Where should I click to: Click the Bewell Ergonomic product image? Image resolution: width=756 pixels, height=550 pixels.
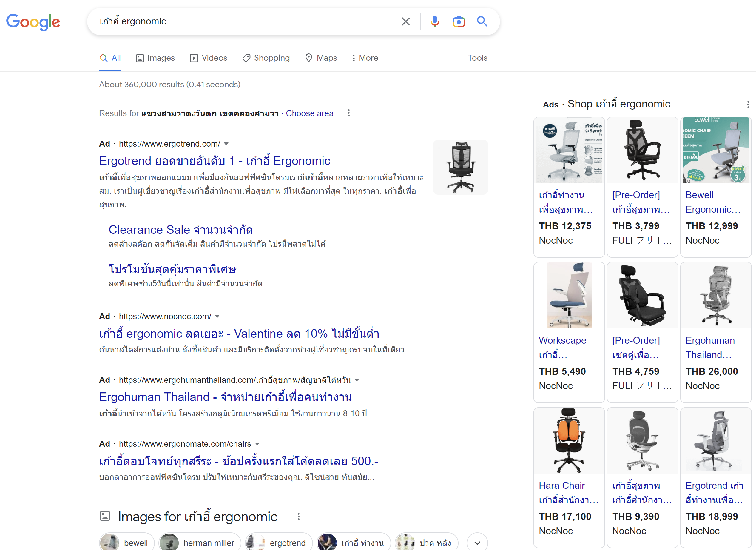[x=716, y=150]
